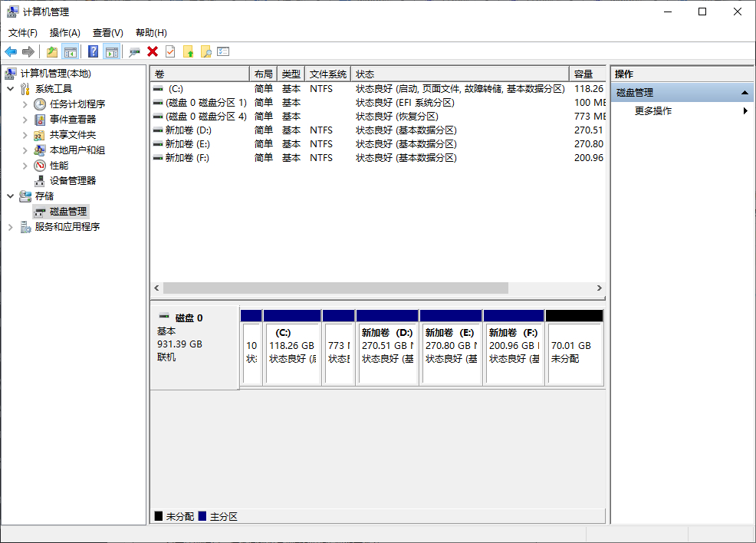
Task: Open the Help icon on the toolbar
Action: click(x=93, y=51)
